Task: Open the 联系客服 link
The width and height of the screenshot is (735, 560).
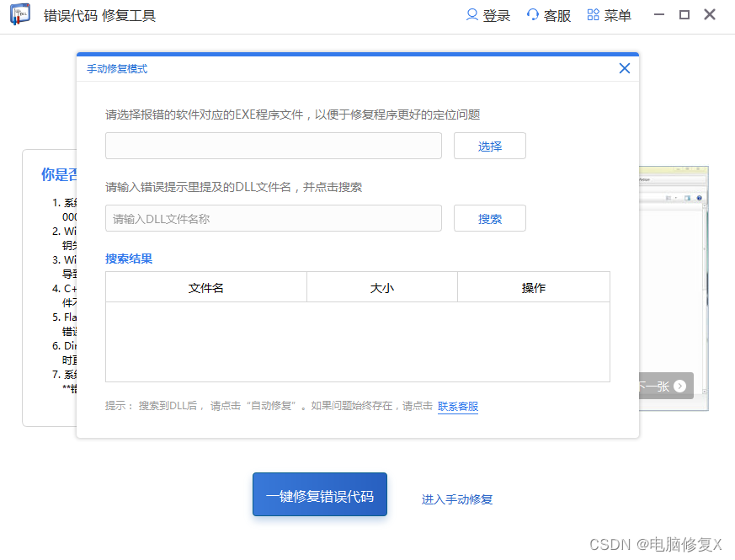Action: 458,406
